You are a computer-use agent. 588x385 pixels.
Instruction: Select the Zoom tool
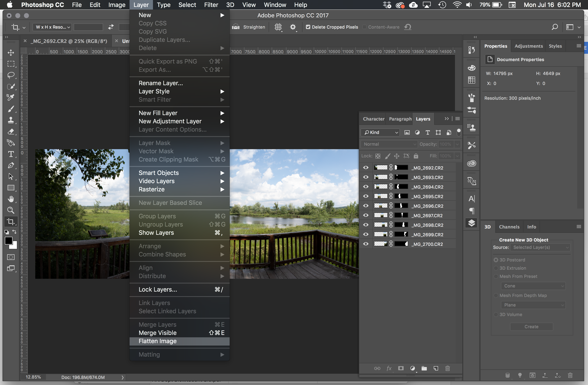click(11, 210)
